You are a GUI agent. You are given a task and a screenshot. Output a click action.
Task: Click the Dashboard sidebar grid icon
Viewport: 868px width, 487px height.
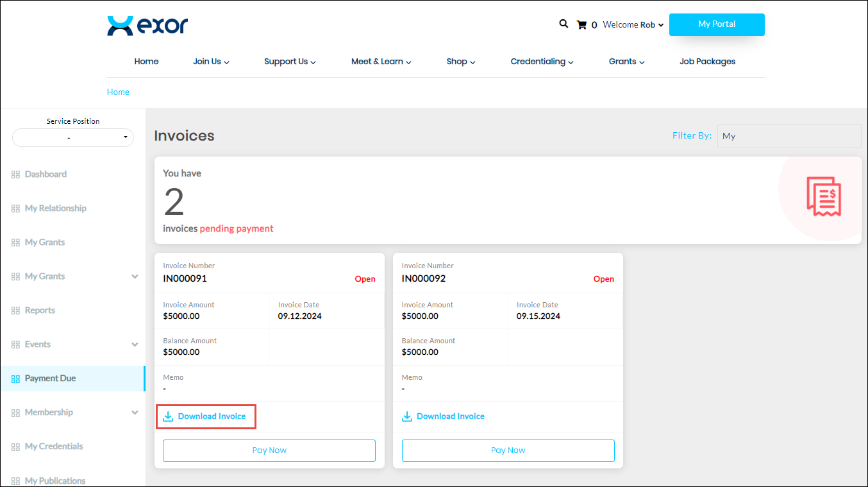point(15,175)
